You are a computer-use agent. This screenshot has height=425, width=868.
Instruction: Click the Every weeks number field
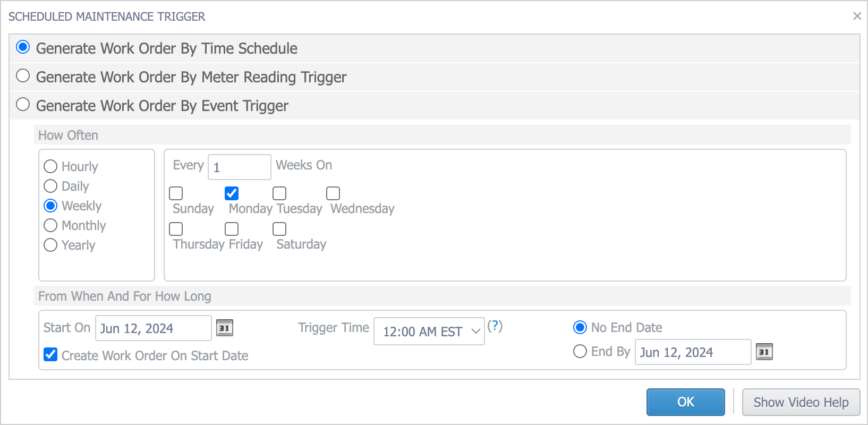pyautogui.click(x=239, y=167)
